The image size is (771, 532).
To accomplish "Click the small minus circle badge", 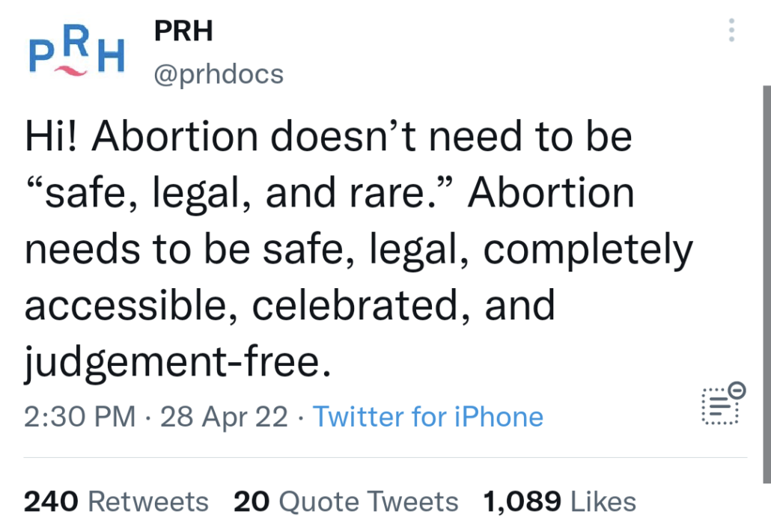I will pos(737,390).
